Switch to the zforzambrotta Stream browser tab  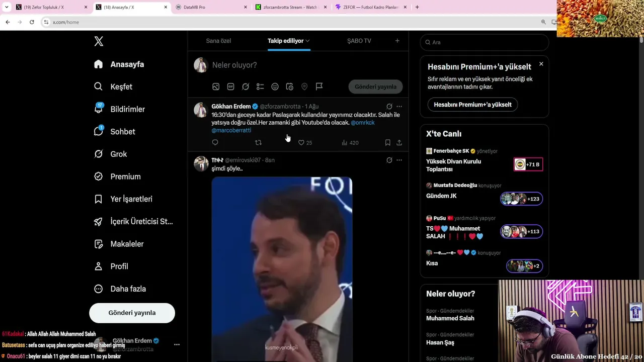point(291,7)
